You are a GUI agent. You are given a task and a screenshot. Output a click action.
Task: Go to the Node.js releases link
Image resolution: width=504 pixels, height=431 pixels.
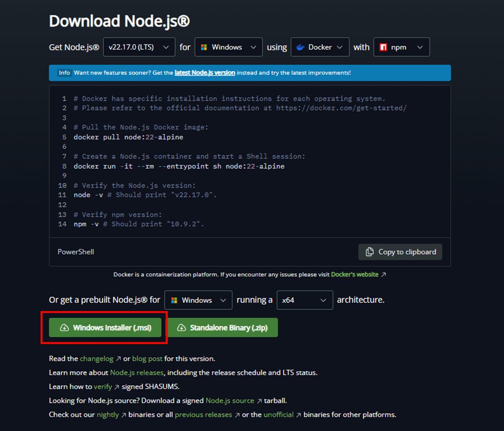[137, 372]
